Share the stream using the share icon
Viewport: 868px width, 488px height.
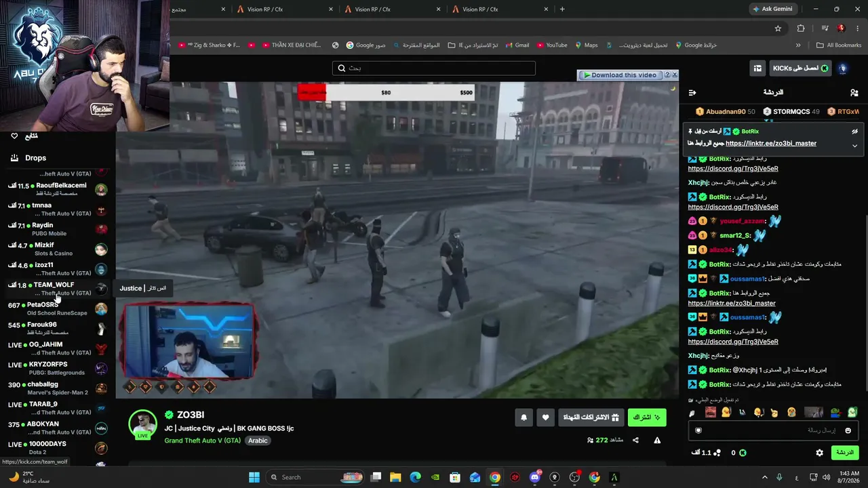635,440
